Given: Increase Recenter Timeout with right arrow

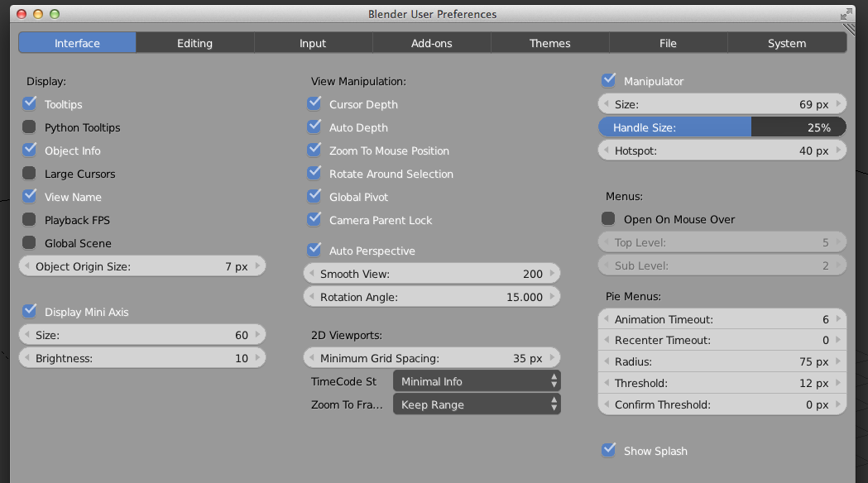Looking at the screenshot, I should pyautogui.click(x=838, y=340).
